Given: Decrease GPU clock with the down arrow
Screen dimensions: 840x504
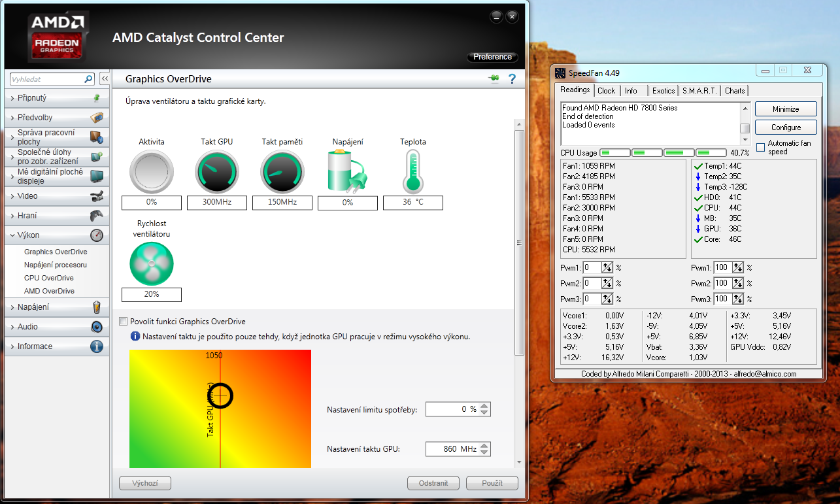Looking at the screenshot, I should (484, 452).
